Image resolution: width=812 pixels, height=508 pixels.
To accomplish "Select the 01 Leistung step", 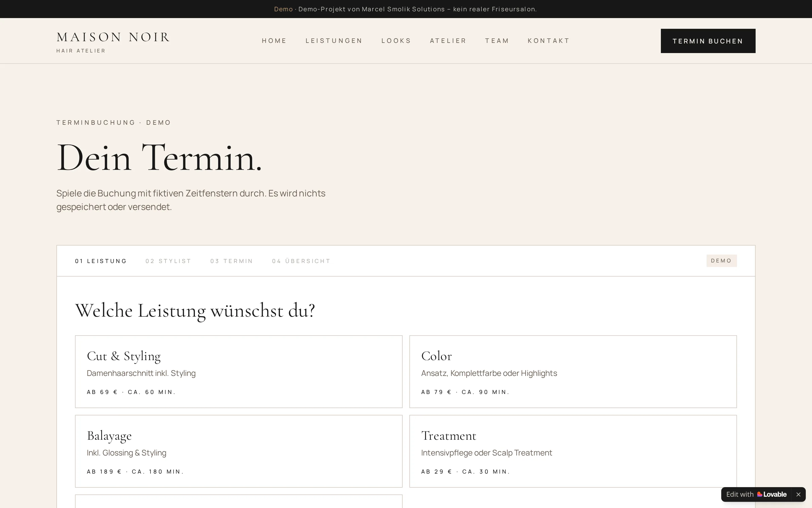I will 101,261.
